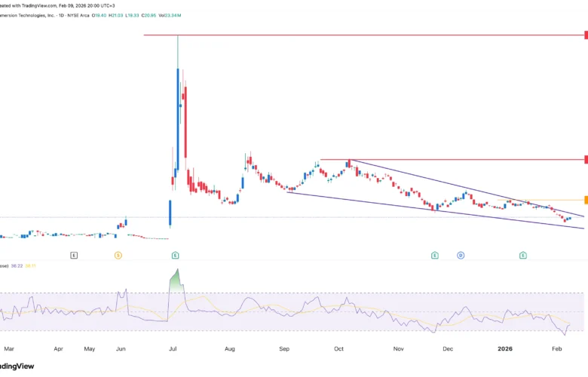Select the topmost red price label on right axis
The height and width of the screenshot is (377, 588).
pyautogui.click(x=585, y=35)
